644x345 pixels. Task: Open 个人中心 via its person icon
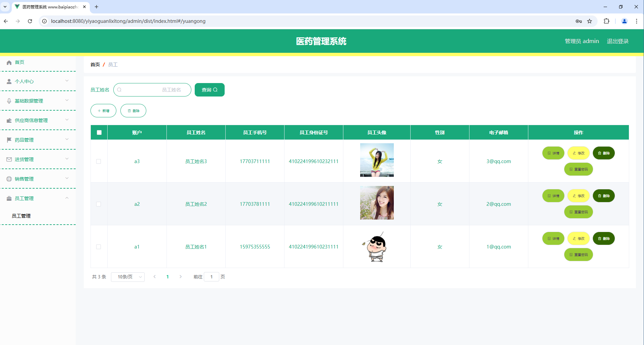9,81
